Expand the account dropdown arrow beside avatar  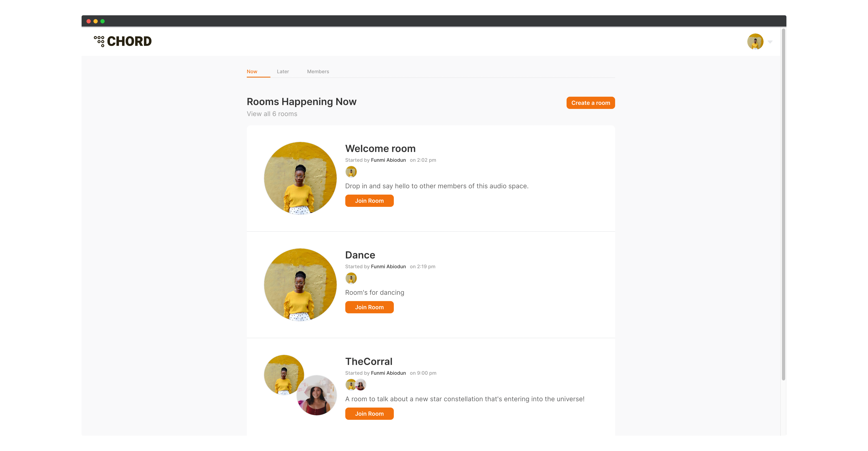[x=770, y=42]
